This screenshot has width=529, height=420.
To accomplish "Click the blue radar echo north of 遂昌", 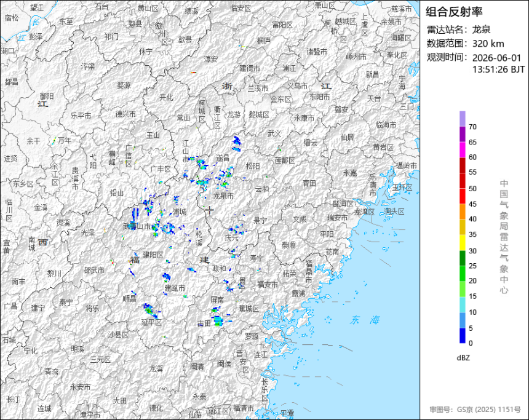I will [237, 143].
